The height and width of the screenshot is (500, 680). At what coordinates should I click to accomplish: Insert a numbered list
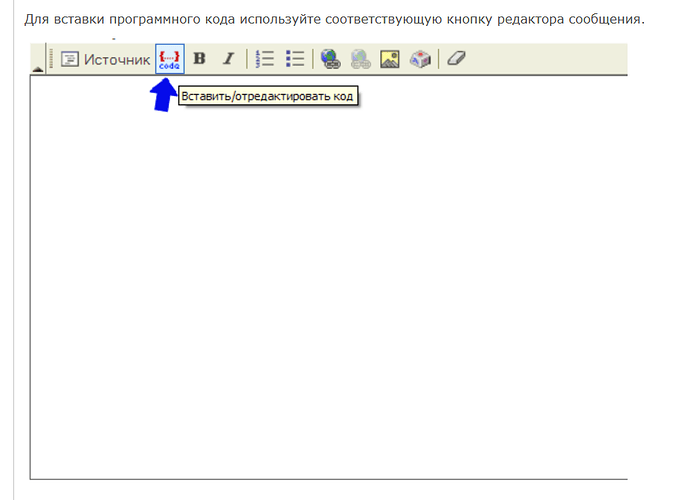[x=265, y=59]
